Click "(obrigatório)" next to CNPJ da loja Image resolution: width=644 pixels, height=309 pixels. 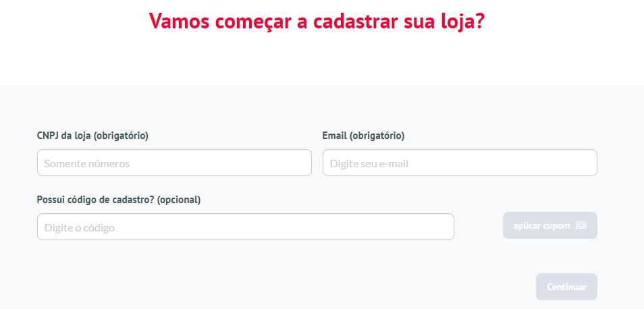[x=121, y=136]
